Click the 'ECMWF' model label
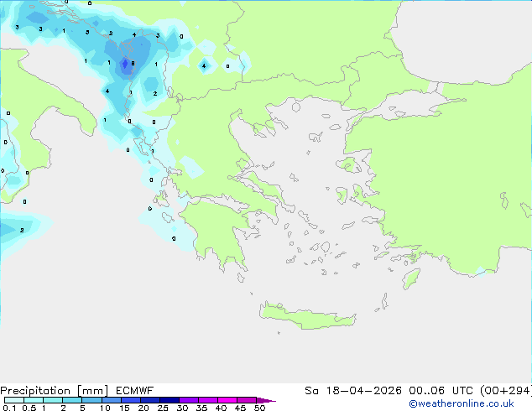Image resolution: width=532 pixels, height=411 pixels. coord(135,391)
